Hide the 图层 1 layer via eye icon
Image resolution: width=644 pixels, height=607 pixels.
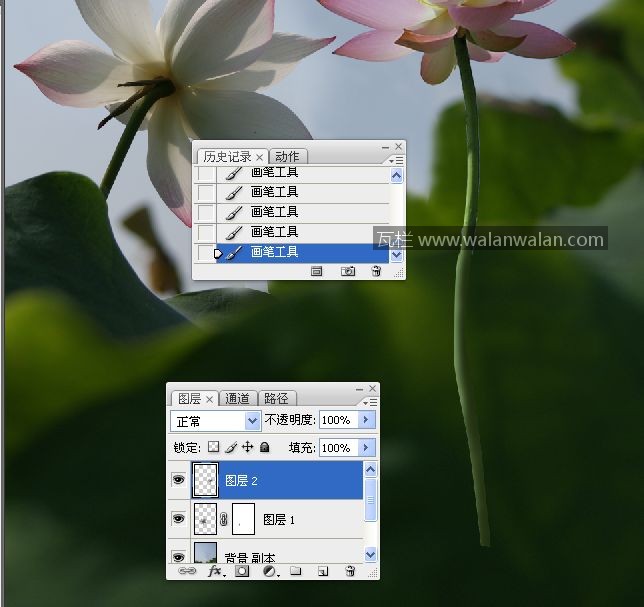(x=178, y=519)
